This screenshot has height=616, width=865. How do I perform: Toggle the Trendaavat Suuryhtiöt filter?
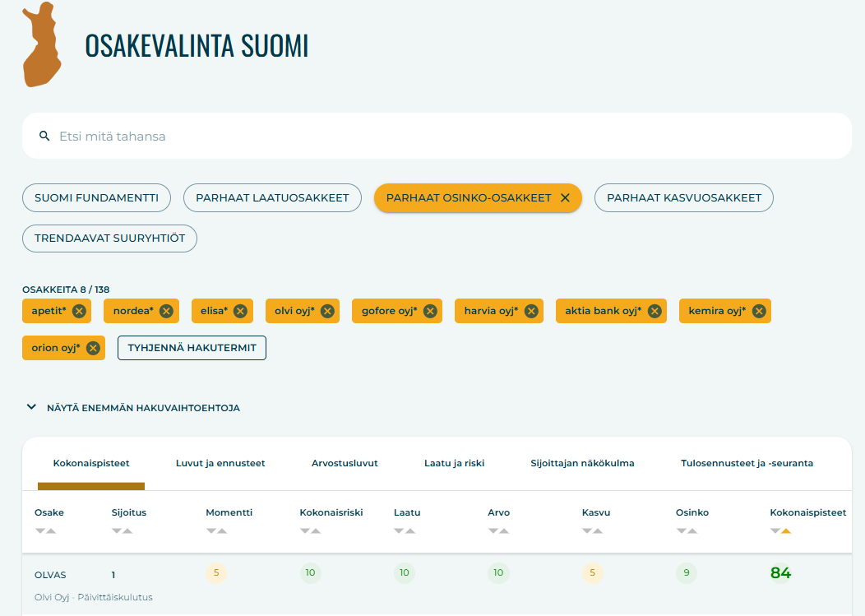[110, 239]
